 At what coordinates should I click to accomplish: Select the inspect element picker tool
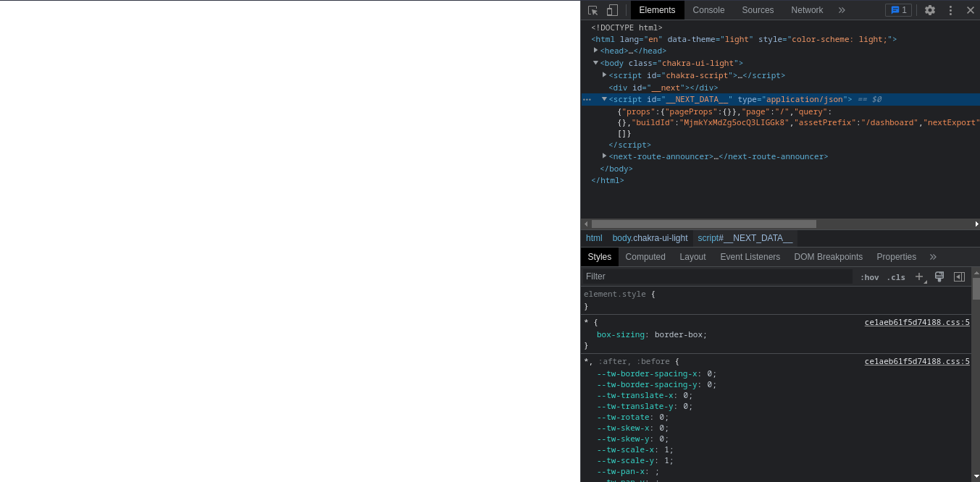592,10
